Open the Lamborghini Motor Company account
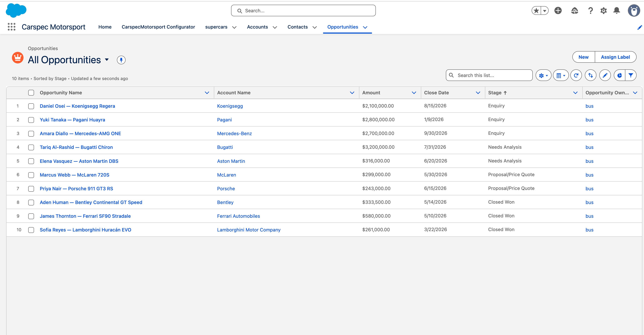This screenshot has height=335, width=644. tap(249, 230)
